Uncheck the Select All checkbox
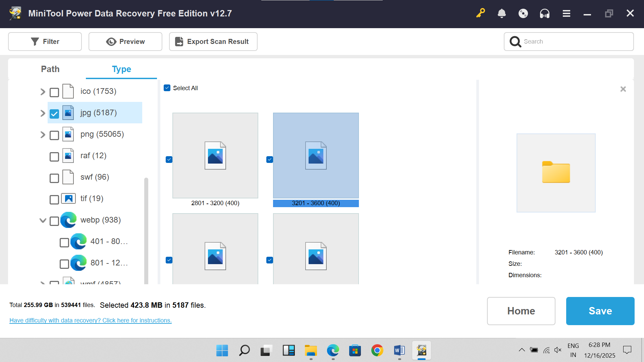 pyautogui.click(x=167, y=88)
